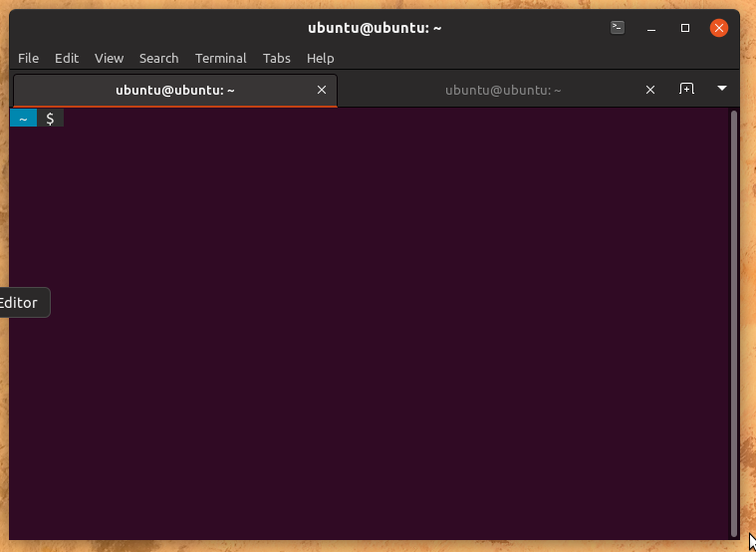Click the Editor tooltip label
The image size is (756, 552).
pos(18,303)
